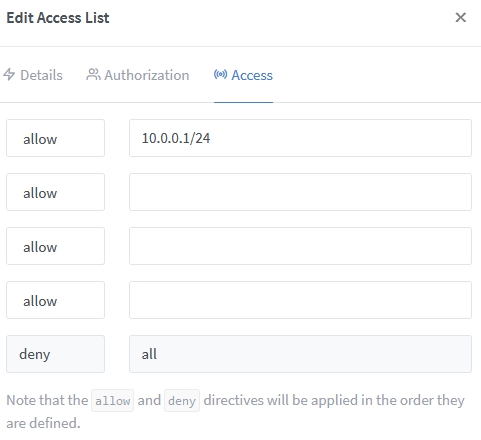The image size is (481, 440).
Task: Expand the second allow directive dropdown
Action: (x=55, y=192)
